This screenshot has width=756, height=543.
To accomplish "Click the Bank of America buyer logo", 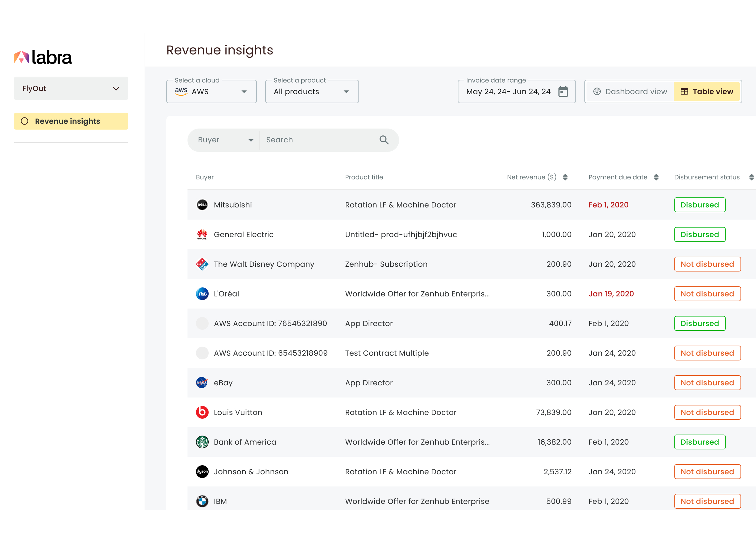I will (202, 442).
